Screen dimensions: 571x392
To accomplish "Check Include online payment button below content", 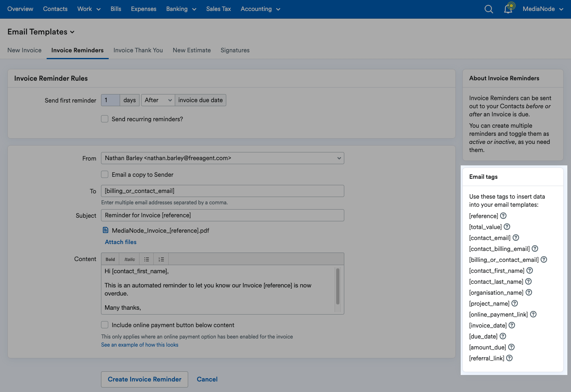I will [x=105, y=325].
